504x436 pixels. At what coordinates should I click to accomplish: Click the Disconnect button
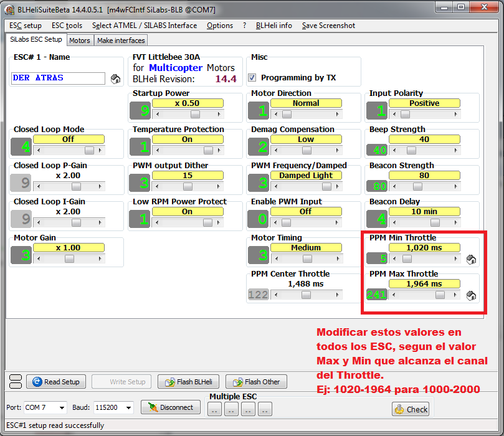(x=171, y=407)
